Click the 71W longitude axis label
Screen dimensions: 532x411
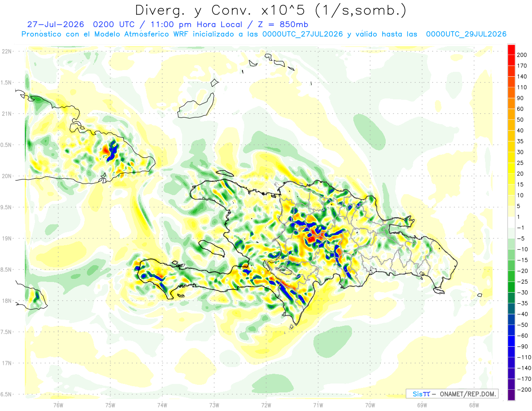(318, 405)
